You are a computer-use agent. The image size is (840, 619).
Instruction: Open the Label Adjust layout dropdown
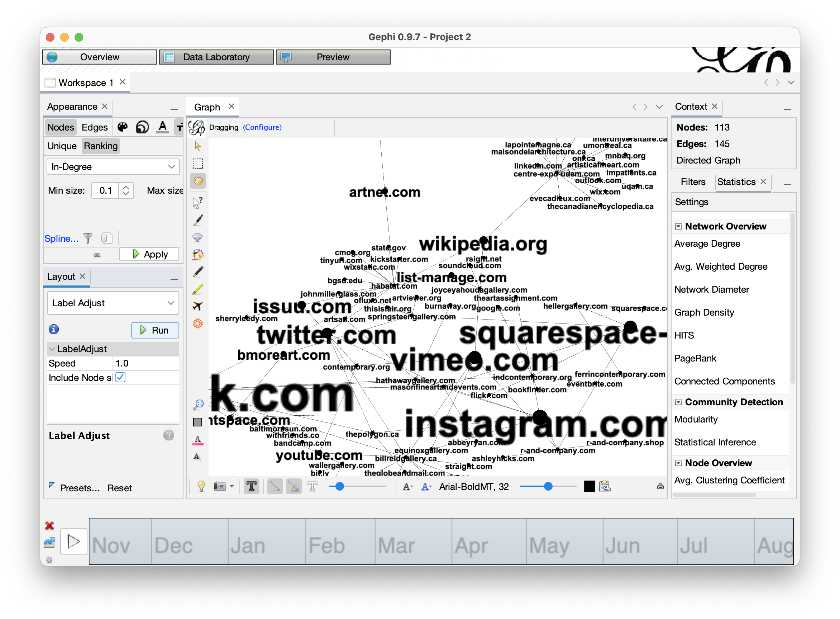tap(113, 303)
